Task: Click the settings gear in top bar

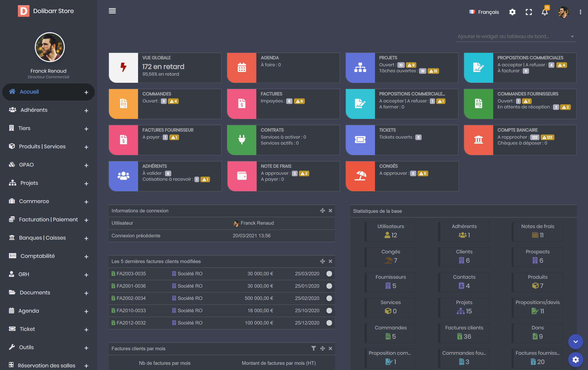Action: click(x=512, y=12)
